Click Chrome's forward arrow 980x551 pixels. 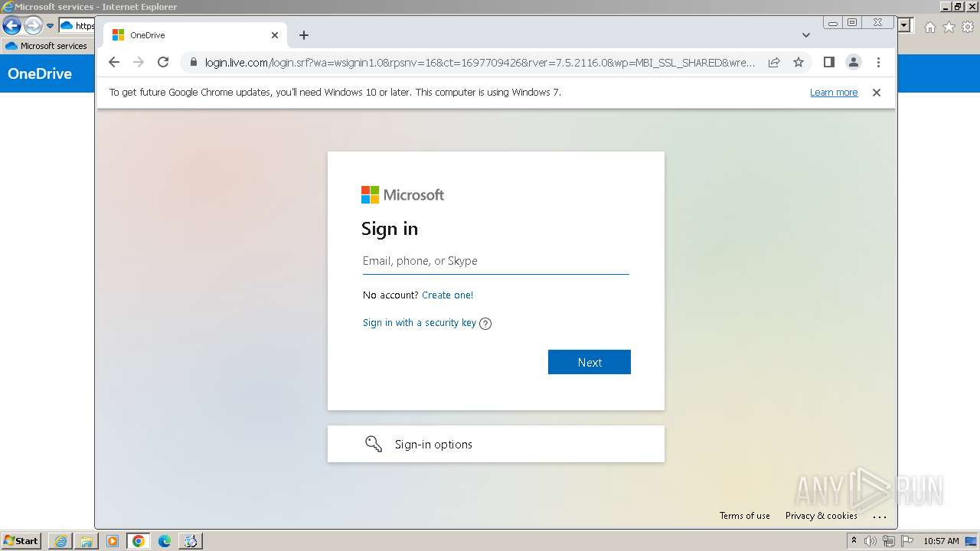(139, 63)
